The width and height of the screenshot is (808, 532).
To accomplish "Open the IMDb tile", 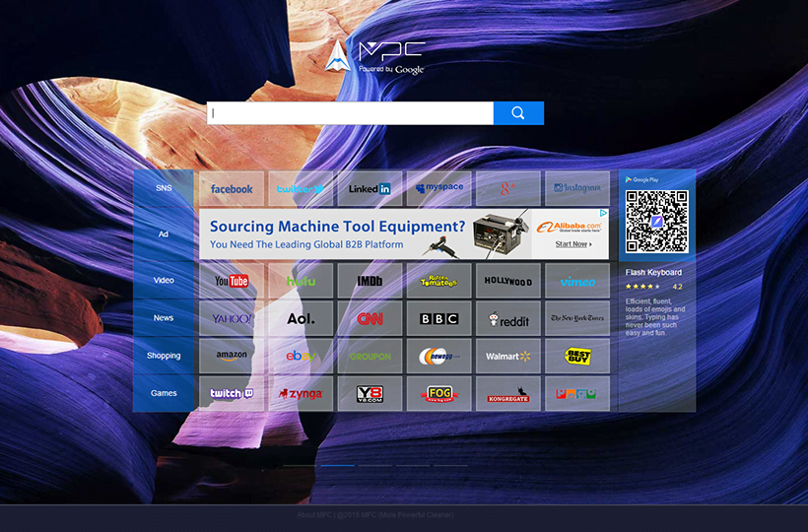I will [x=370, y=281].
